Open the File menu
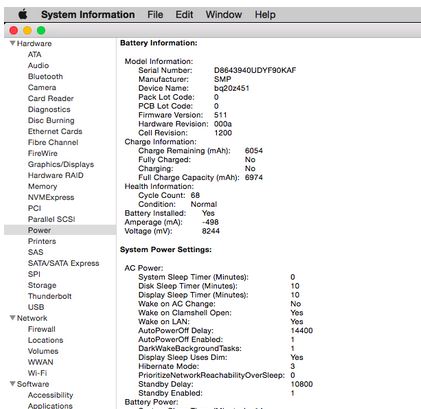The image size is (421, 409). [155, 15]
